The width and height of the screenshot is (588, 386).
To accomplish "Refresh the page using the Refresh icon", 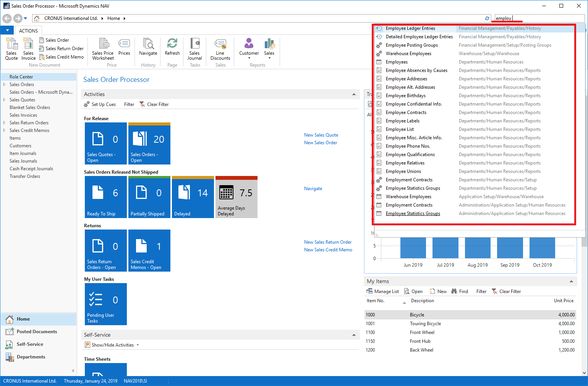I will coord(172,47).
